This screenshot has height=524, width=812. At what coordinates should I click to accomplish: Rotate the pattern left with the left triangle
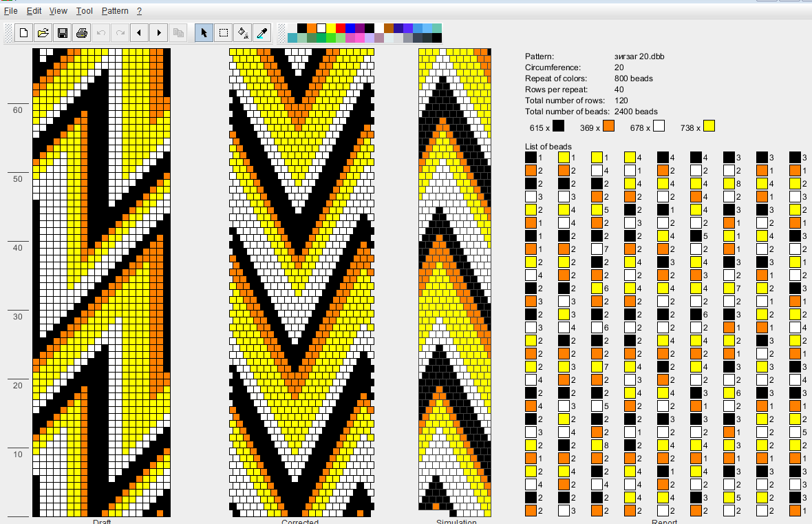[139, 33]
